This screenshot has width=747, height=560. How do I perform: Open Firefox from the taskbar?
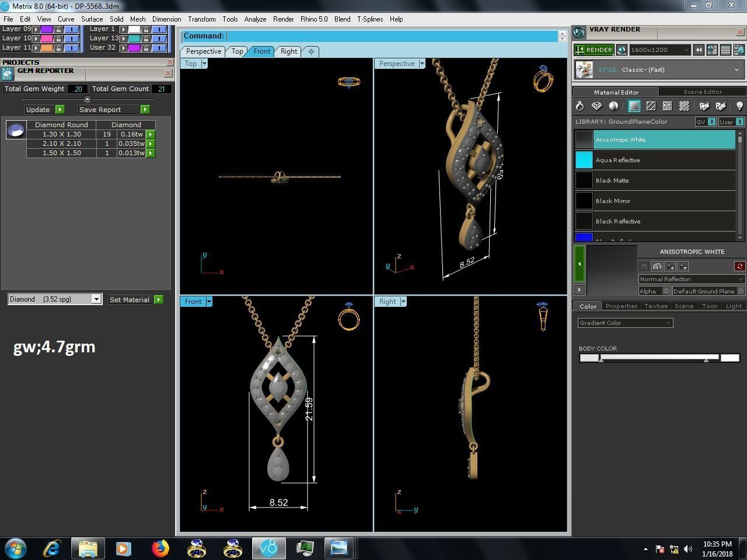pos(160,548)
